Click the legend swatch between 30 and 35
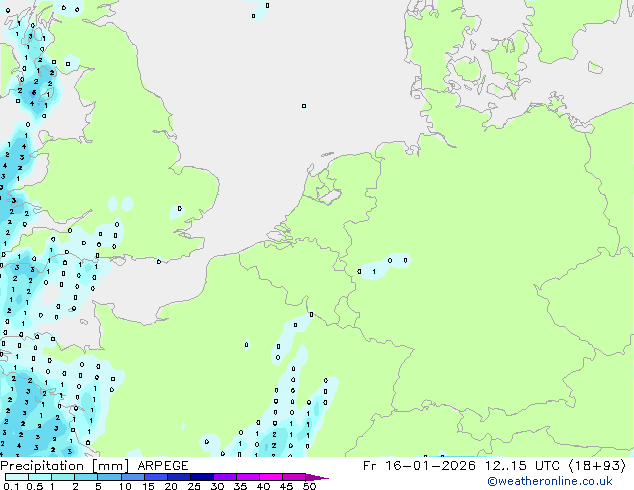Viewport: 634px width, 490px height. tap(225, 477)
